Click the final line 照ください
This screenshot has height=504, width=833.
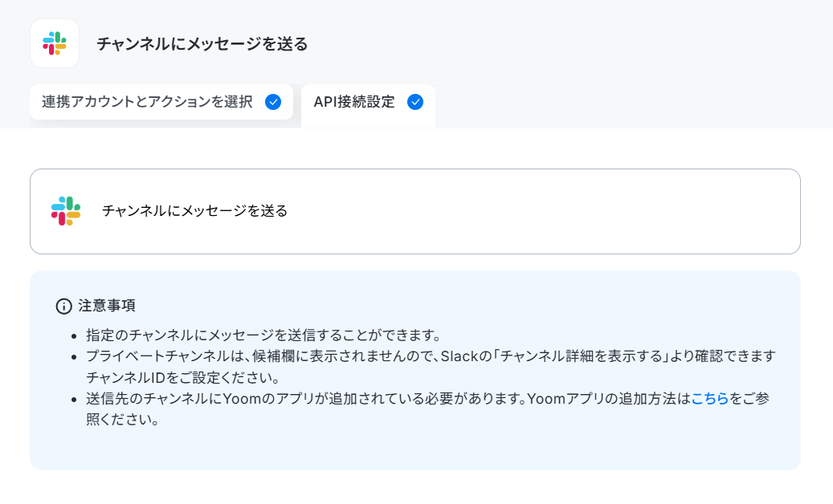point(123,420)
